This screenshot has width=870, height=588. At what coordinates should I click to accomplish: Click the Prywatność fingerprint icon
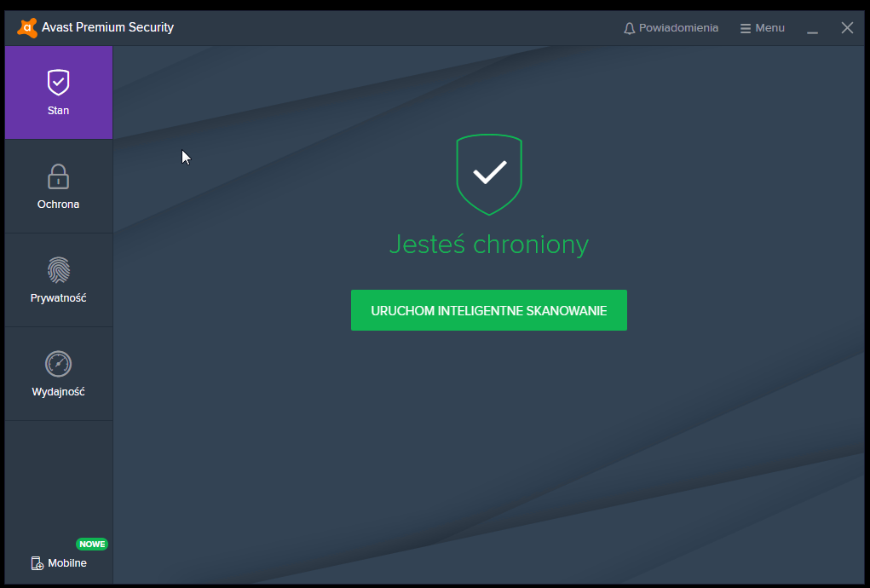pos(58,270)
